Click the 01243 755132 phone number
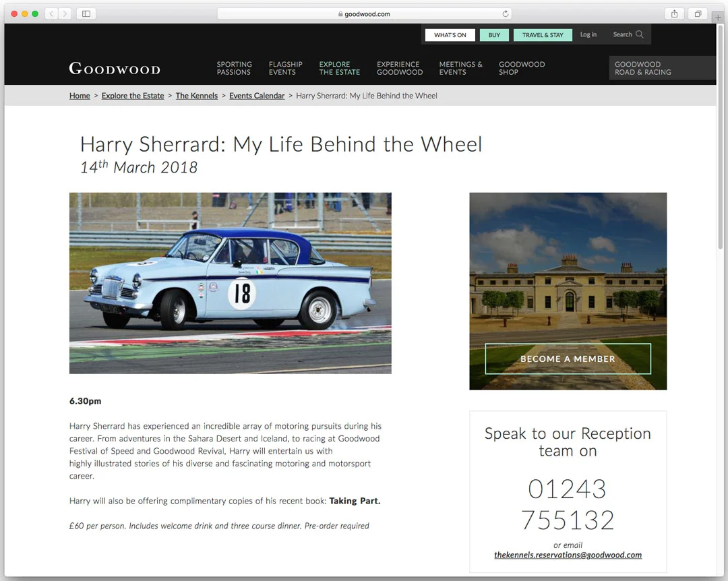Viewport: 728px width, 581px height. (x=568, y=504)
